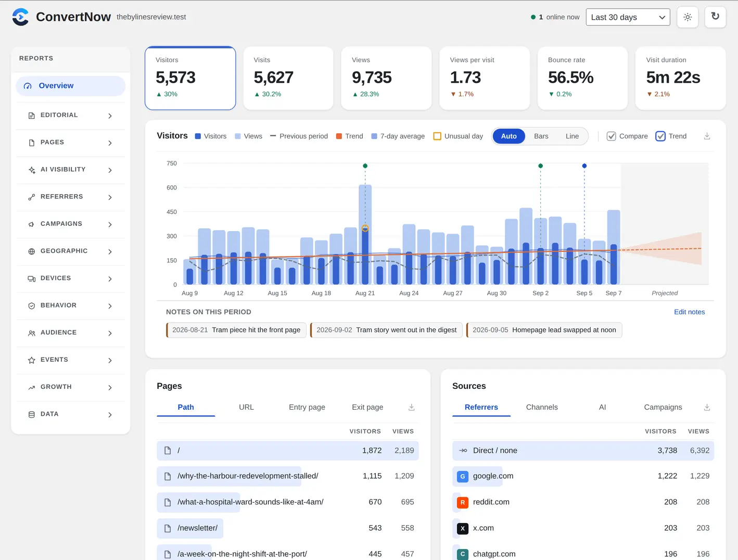This screenshot has height=560, width=738.
Task: Click the Growth trend-line icon
Action: [x=32, y=387]
